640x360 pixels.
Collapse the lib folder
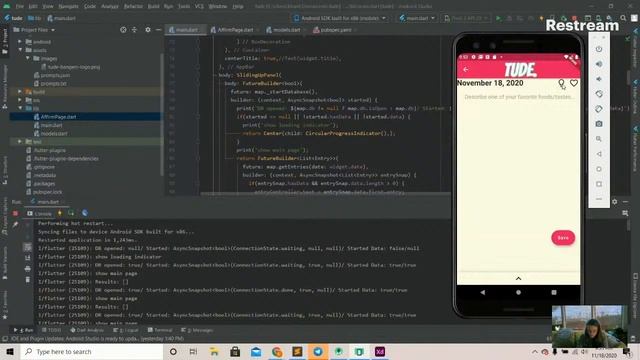point(20,108)
